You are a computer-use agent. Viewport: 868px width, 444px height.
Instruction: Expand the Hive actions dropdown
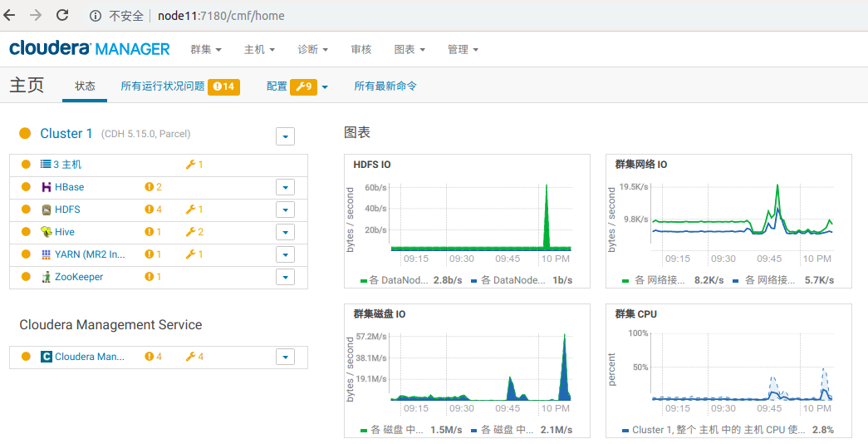[285, 232]
